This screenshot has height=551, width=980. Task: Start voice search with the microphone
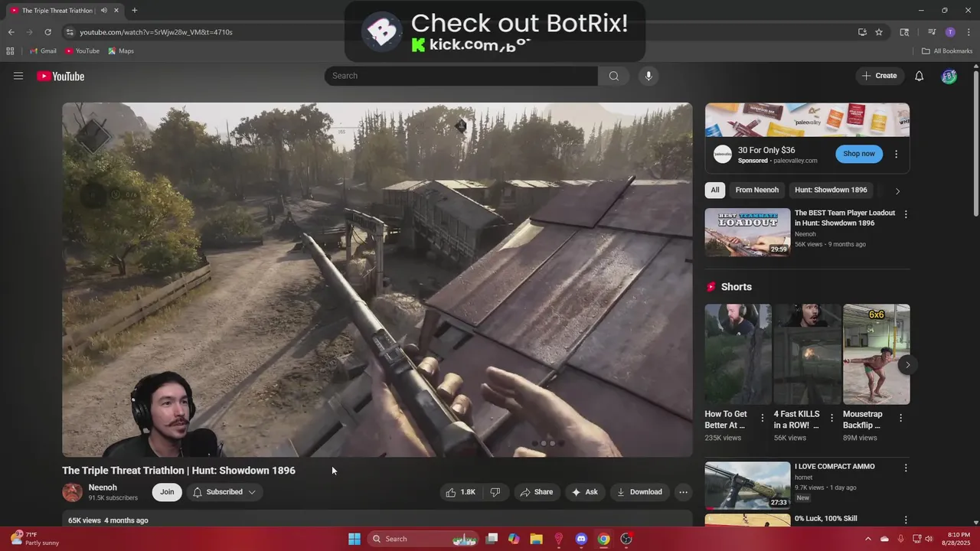pos(648,76)
